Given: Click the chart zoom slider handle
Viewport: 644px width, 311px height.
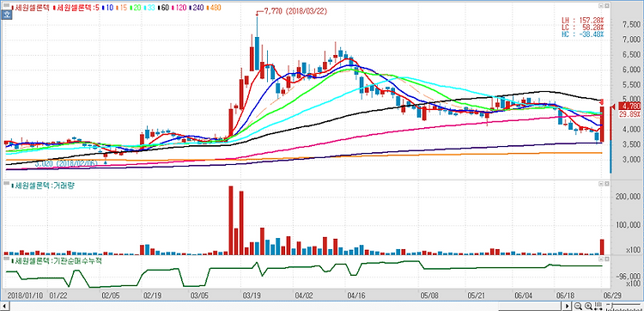Looking at the screenshot, I should click(x=612, y=305).
